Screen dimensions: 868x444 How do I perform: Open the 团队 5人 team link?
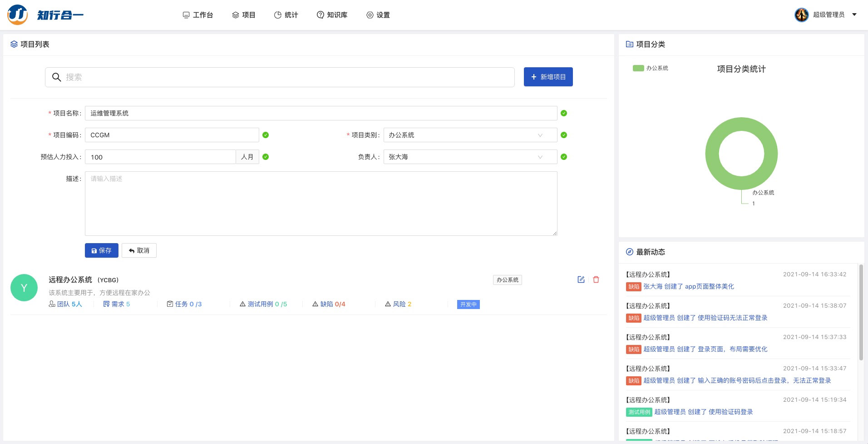click(x=66, y=304)
